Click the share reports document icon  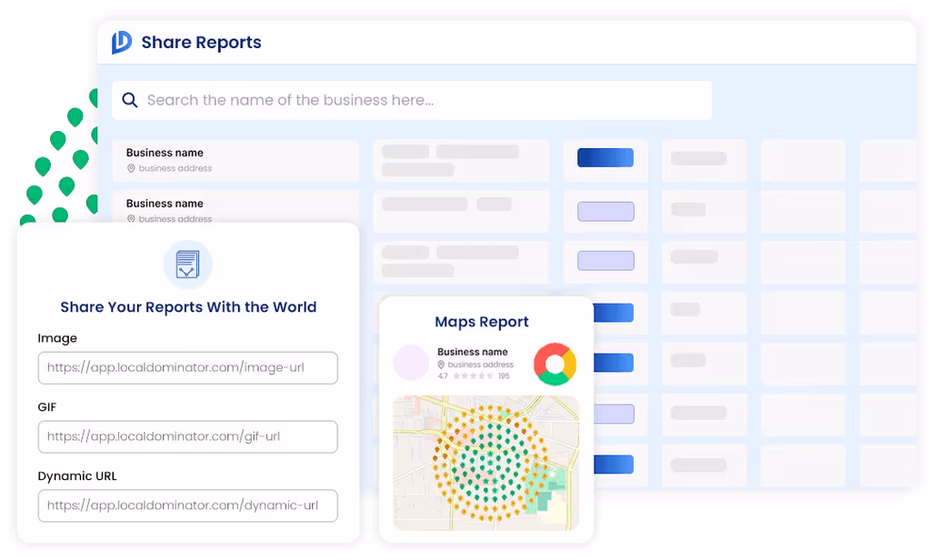(187, 265)
